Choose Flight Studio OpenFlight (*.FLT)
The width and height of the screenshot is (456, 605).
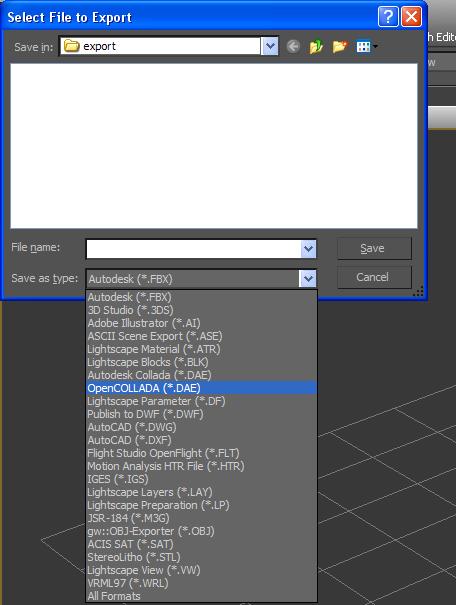click(x=201, y=453)
